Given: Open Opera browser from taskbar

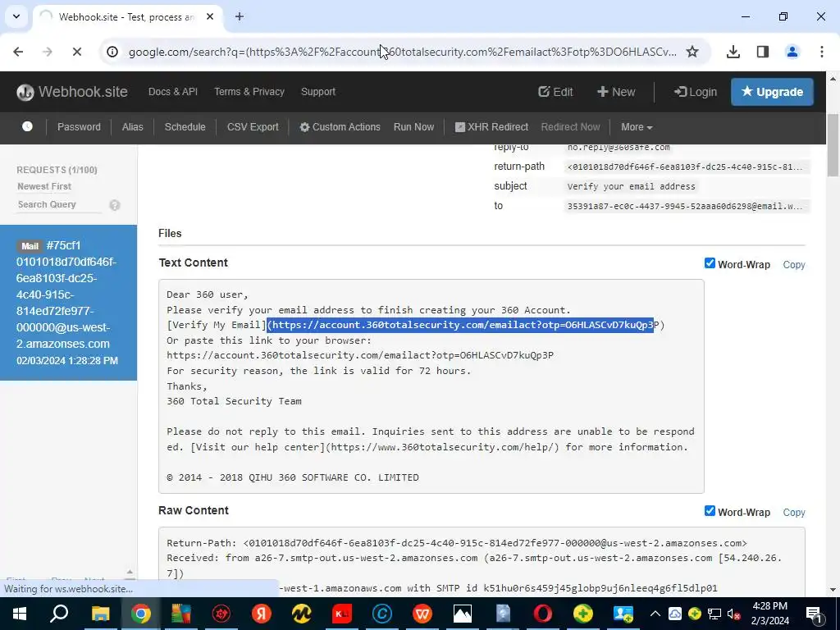Looking at the screenshot, I should point(543,614).
